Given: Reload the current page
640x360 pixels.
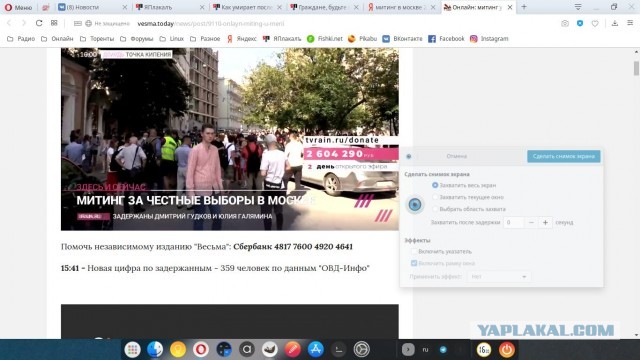Looking at the screenshot, I should tap(39, 23).
